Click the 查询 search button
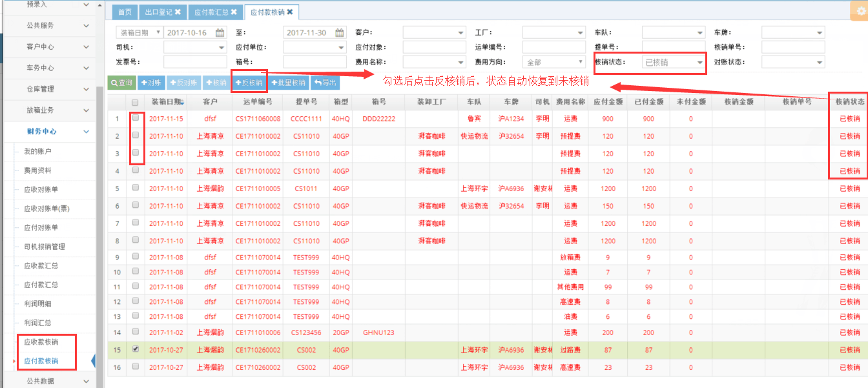Image resolution: width=868 pixels, height=388 pixels. click(x=121, y=83)
